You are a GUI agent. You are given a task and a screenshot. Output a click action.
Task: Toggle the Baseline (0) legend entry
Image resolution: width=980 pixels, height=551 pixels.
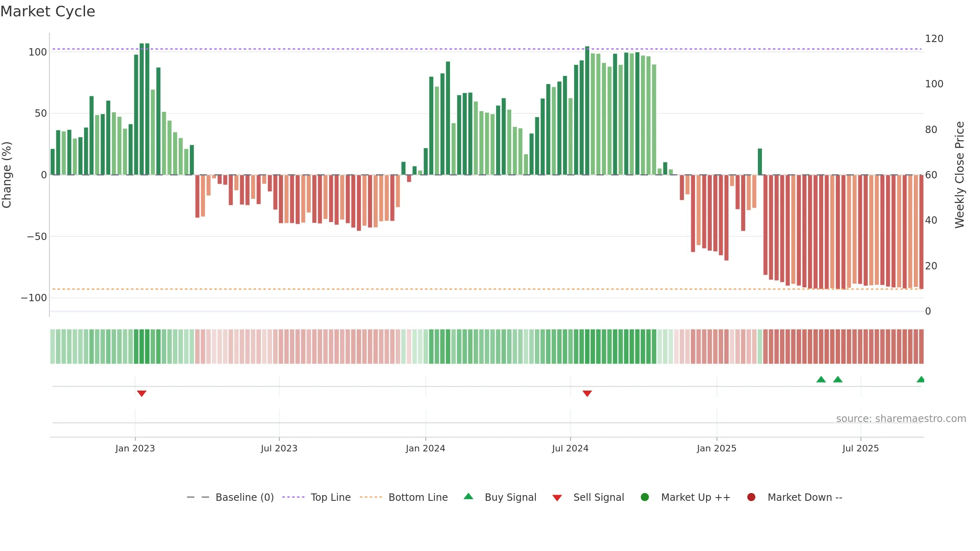(x=230, y=497)
